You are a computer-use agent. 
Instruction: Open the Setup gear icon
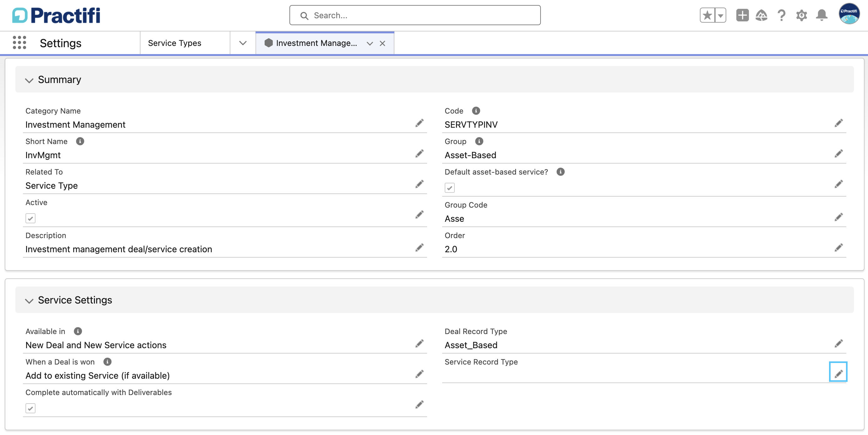tap(802, 15)
